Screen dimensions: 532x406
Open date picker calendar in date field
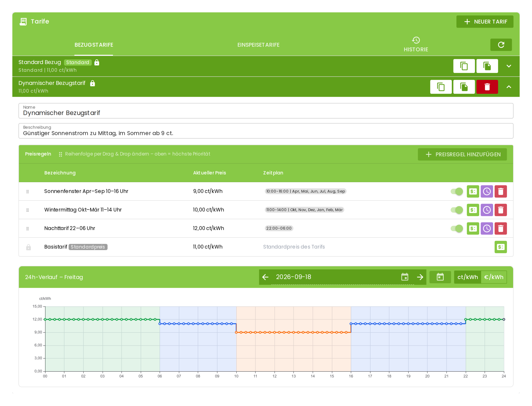[405, 277]
